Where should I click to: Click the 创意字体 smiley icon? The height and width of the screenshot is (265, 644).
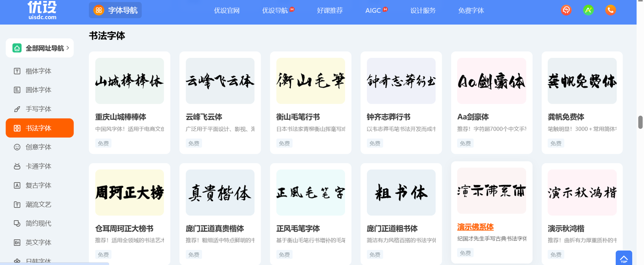pyautogui.click(x=17, y=147)
